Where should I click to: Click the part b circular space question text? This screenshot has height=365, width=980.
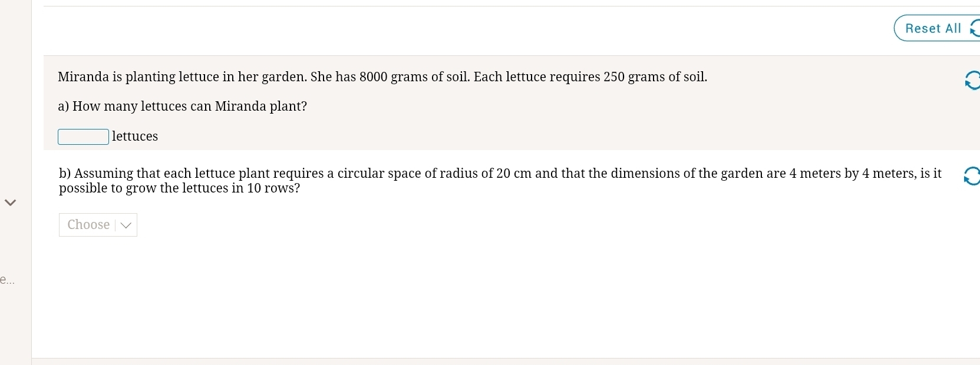(500, 181)
